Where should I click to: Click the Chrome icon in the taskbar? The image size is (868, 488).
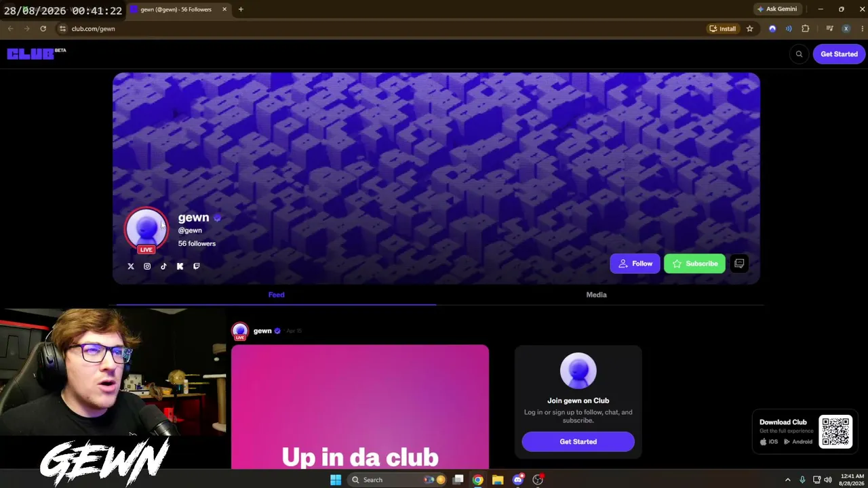click(x=478, y=480)
